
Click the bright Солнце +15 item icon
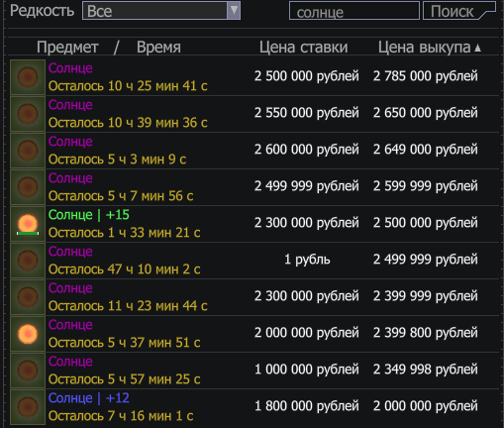point(28,224)
